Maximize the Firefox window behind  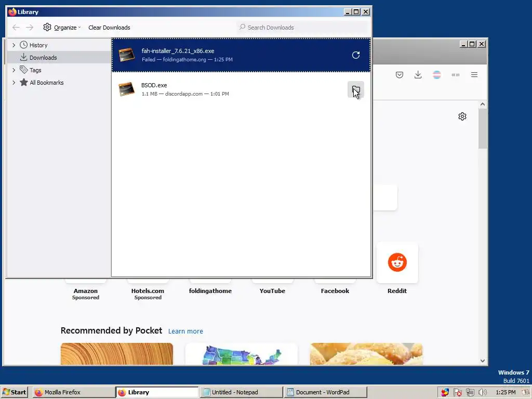(x=472, y=44)
